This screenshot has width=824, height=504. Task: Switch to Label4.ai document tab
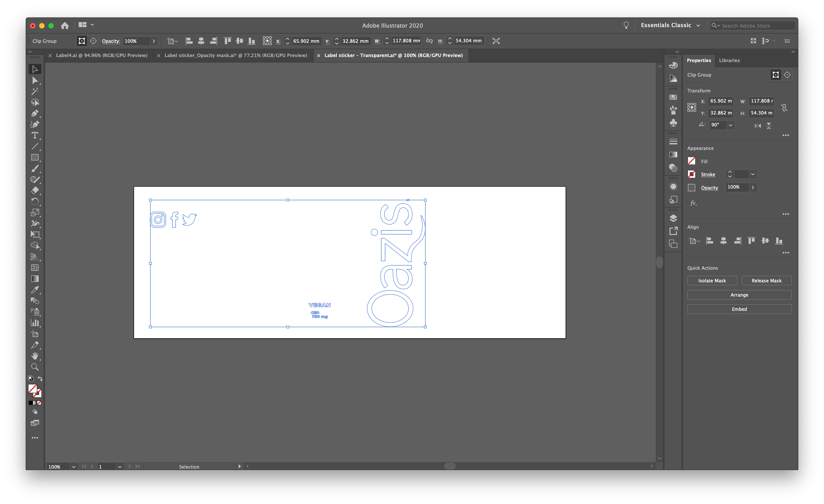pyautogui.click(x=101, y=55)
